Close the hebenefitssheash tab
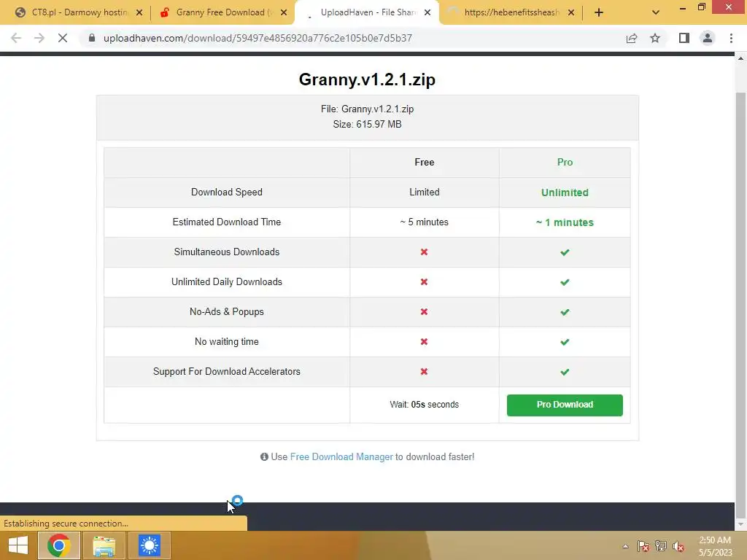Image resolution: width=747 pixels, height=560 pixels. click(571, 13)
